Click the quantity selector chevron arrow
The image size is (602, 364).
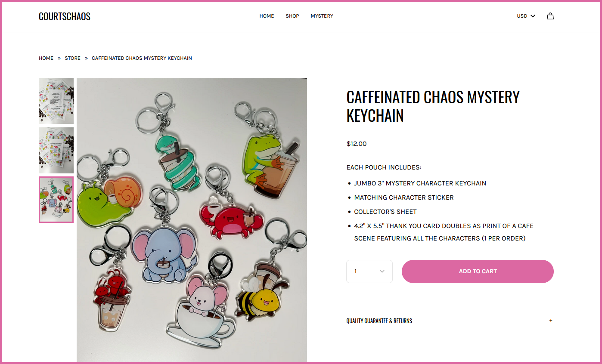coord(382,271)
